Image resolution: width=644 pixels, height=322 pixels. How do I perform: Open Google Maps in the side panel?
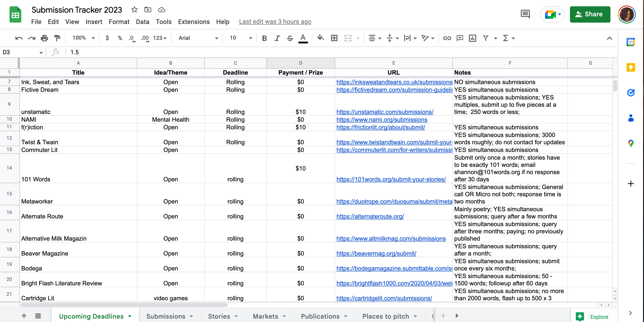click(x=630, y=143)
